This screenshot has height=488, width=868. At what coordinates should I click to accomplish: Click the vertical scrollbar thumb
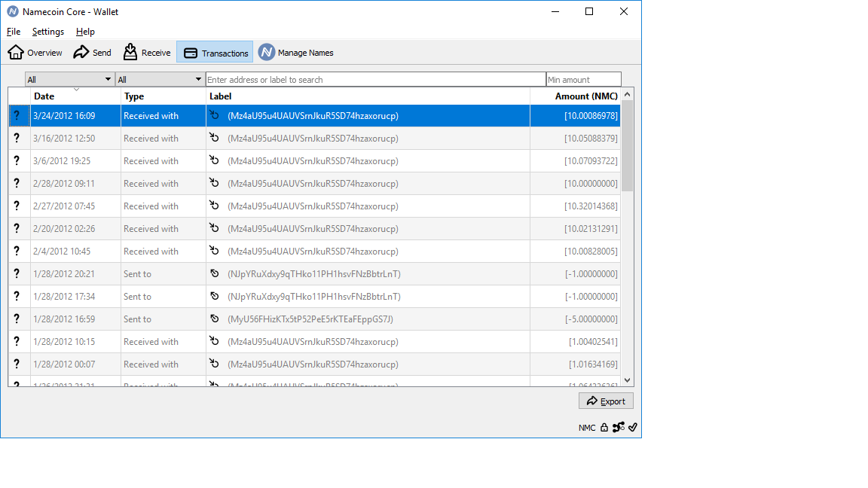point(627,146)
